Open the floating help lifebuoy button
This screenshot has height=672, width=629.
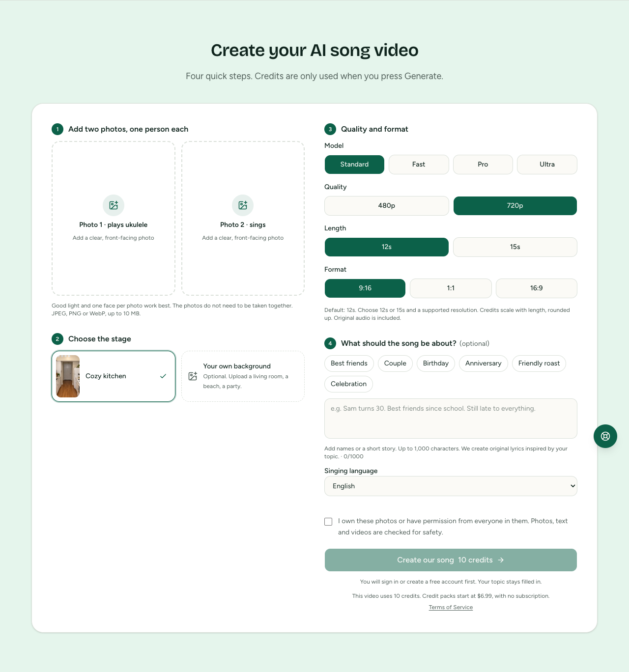tap(605, 436)
